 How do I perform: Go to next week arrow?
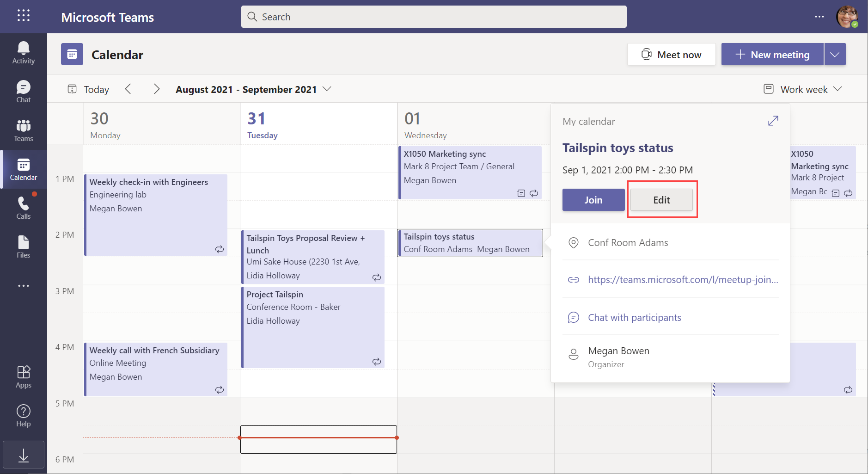tap(157, 89)
